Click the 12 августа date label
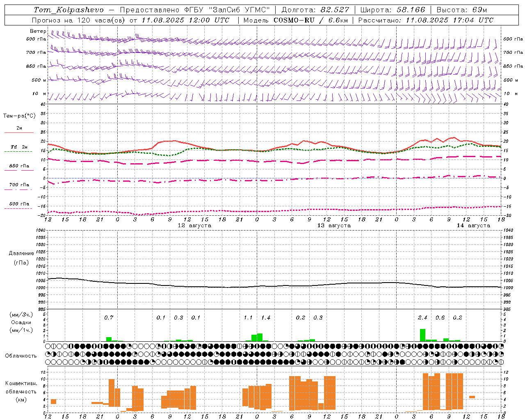The height and width of the screenshot is (420, 525). pos(194,226)
